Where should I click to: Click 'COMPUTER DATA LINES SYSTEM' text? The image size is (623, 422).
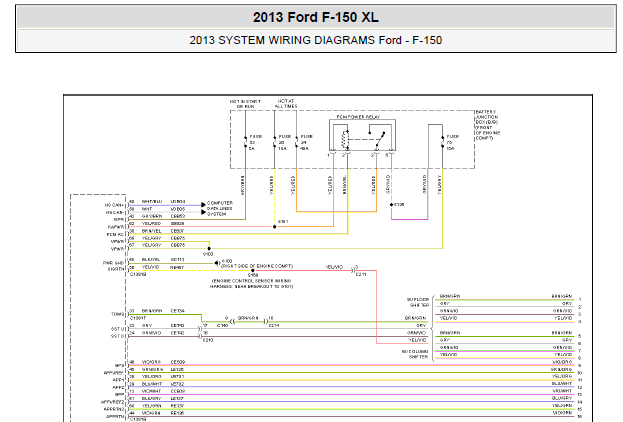tap(220, 209)
